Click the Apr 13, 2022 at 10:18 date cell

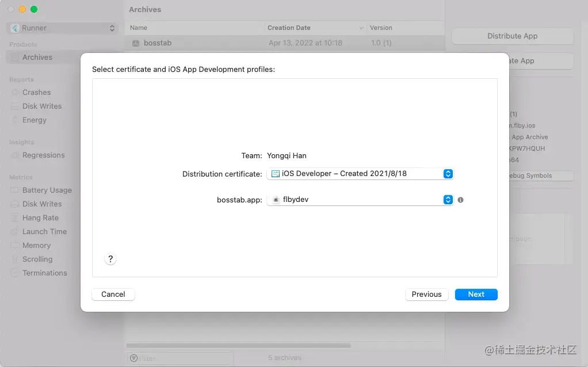click(306, 43)
